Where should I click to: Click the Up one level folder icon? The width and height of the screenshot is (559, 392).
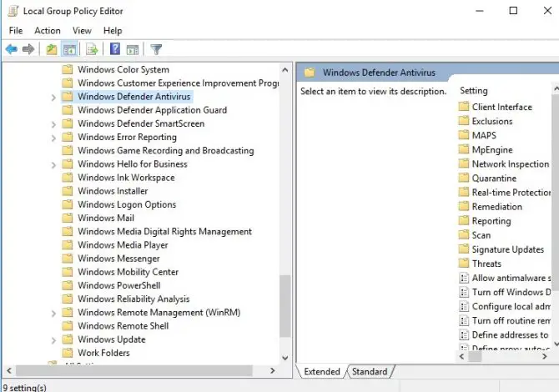(x=52, y=49)
